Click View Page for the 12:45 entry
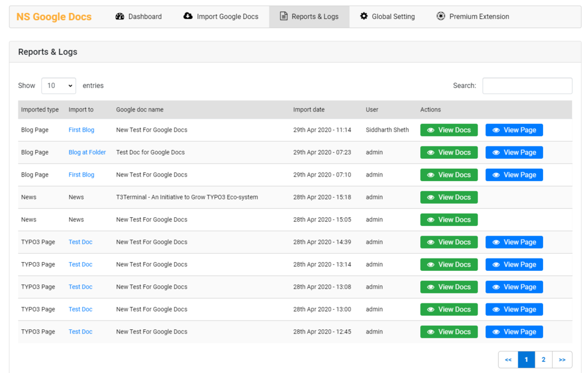 514,332
